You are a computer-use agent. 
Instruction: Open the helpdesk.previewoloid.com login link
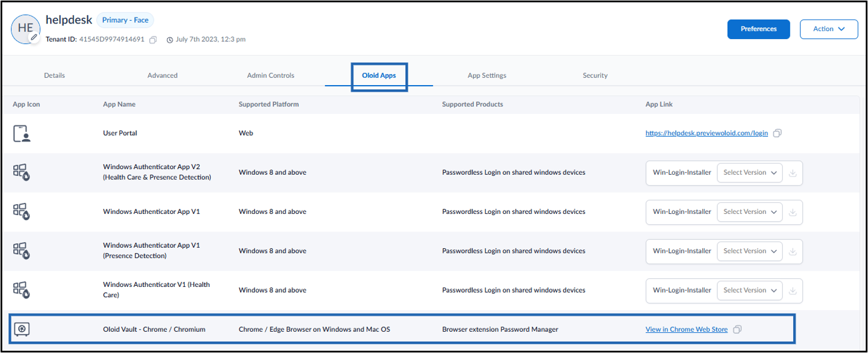click(707, 133)
